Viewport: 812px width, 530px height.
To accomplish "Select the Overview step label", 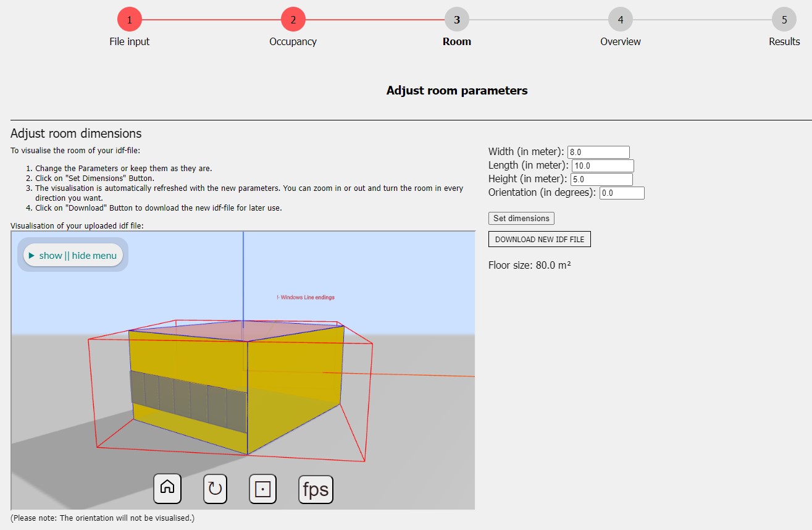I will click(x=621, y=41).
